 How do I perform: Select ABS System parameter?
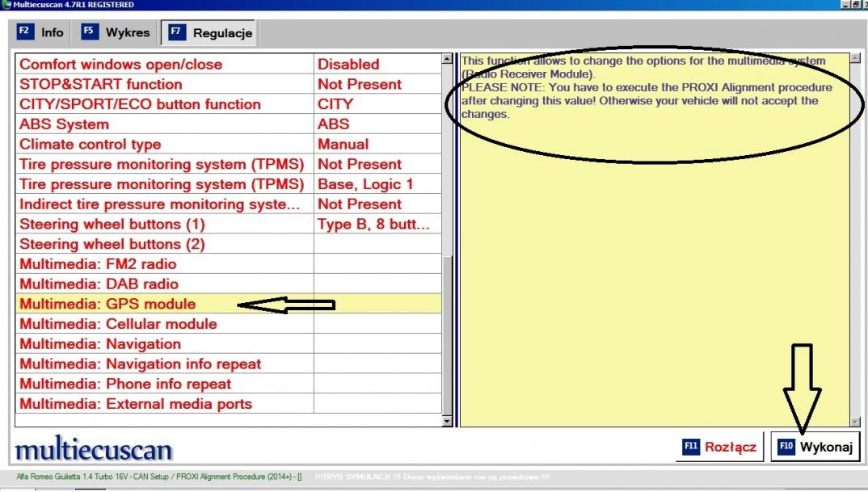click(x=228, y=124)
